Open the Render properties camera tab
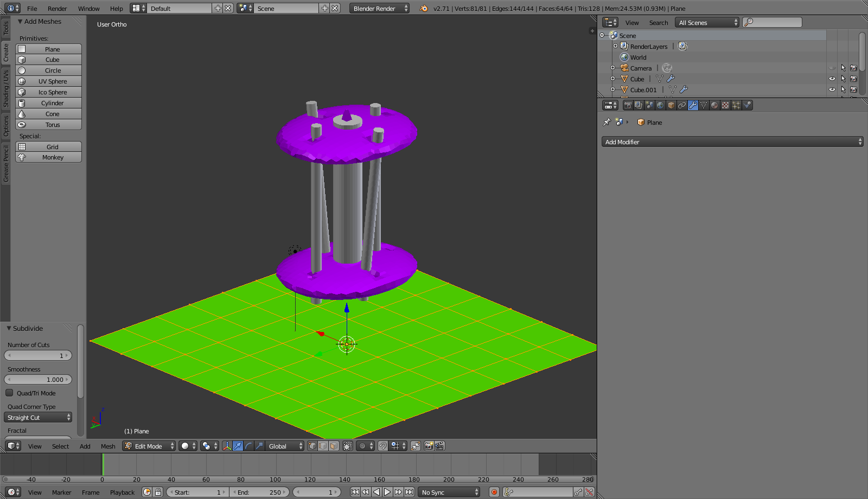 pyautogui.click(x=628, y=105)
